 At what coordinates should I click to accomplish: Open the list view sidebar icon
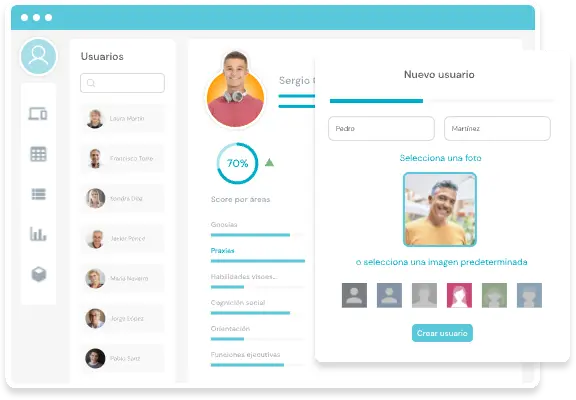[x=38, y=194]
